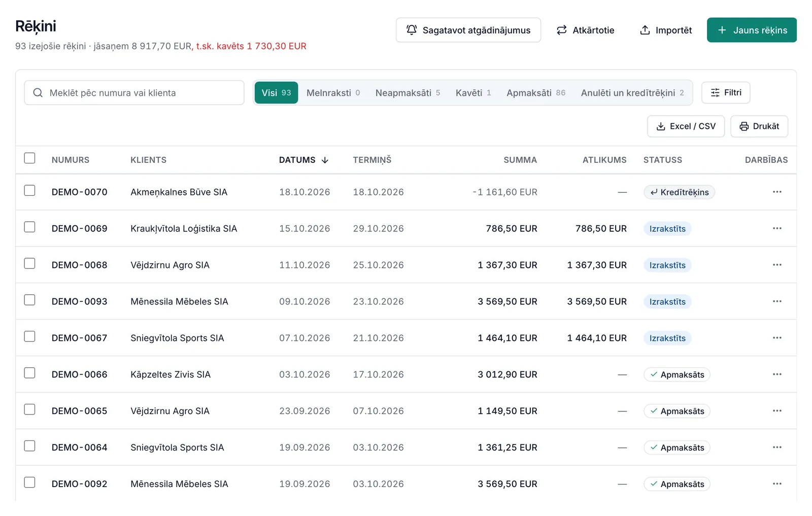Click Izrakstīts status for DEMO-0068
This screenshot has width=812, height=516.
click(667, 265)
